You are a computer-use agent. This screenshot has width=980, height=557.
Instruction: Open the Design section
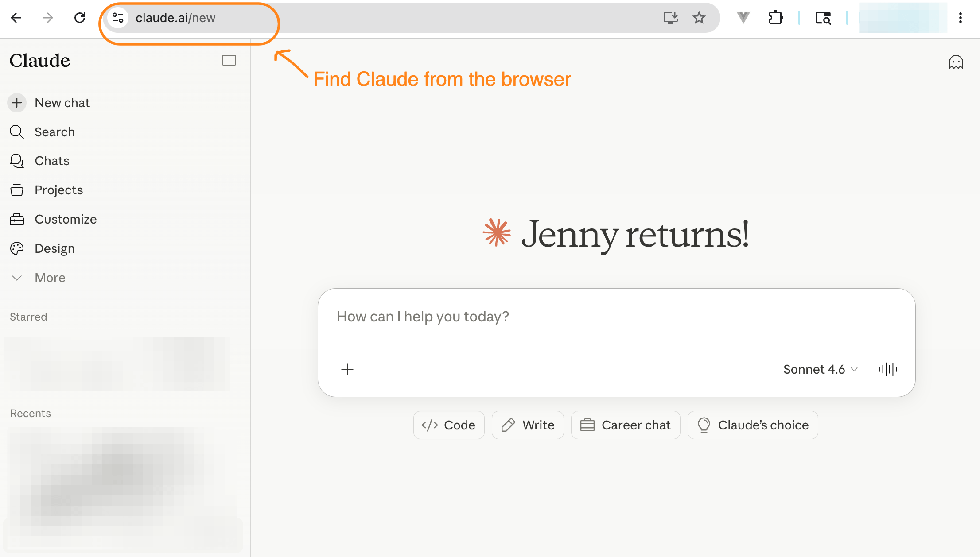click(x=42, y=248)
